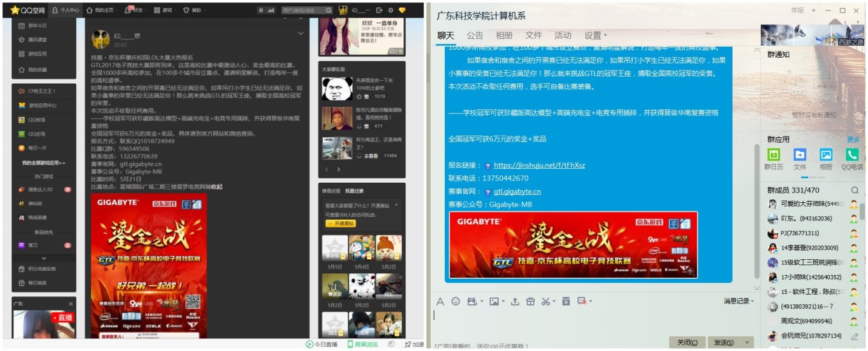
Task: Expand the chevron below 寒刀 game list
Action: (x=44, y=258)
